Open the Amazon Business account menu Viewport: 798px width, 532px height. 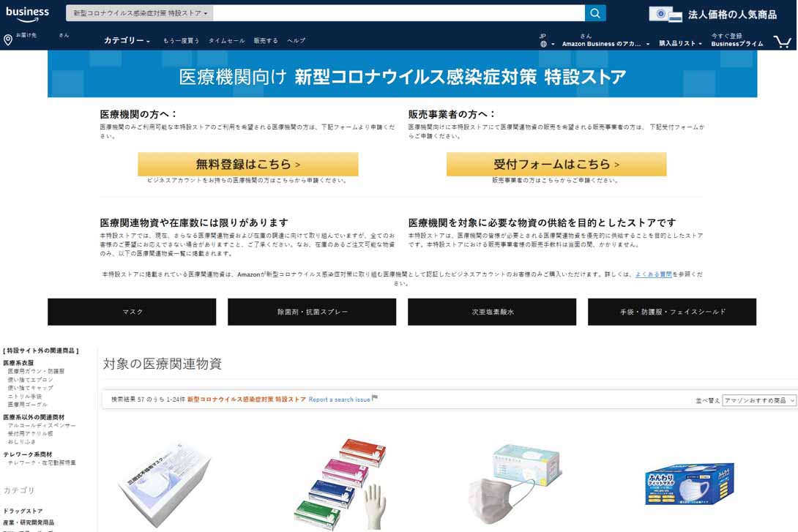pyautogui.click(x=605, y=44)
